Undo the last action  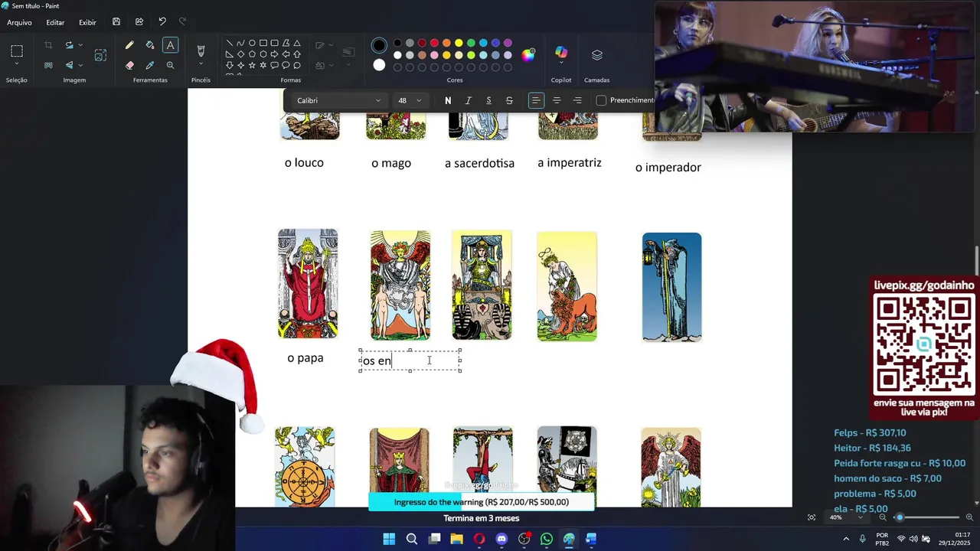pyautogui.click(x=162, y=22)
